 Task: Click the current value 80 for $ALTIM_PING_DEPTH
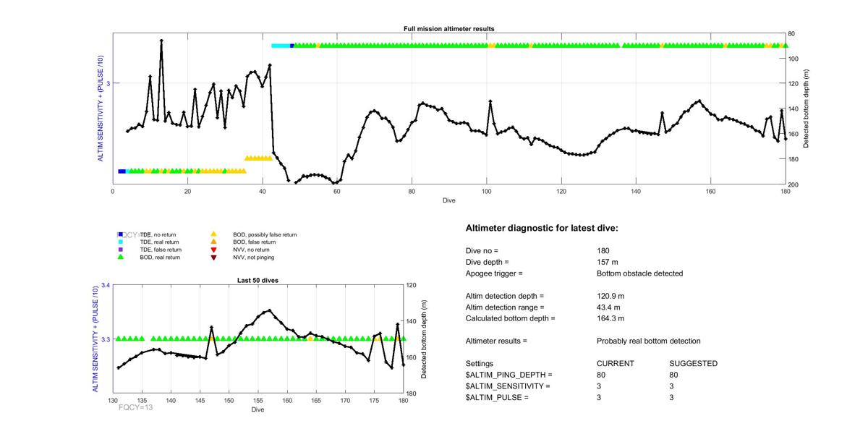(x=602, y=375)
